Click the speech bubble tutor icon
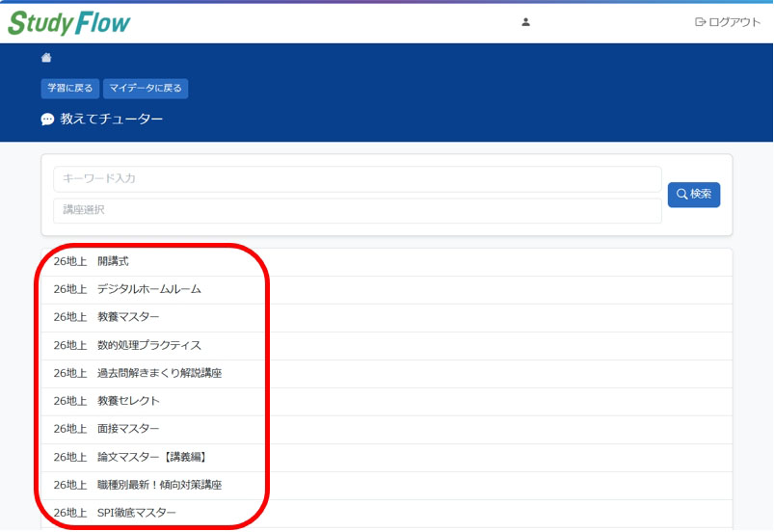Image resolution: width=774 pixels, height=532 pixels. pyautogui.click(x=47, y=120)
